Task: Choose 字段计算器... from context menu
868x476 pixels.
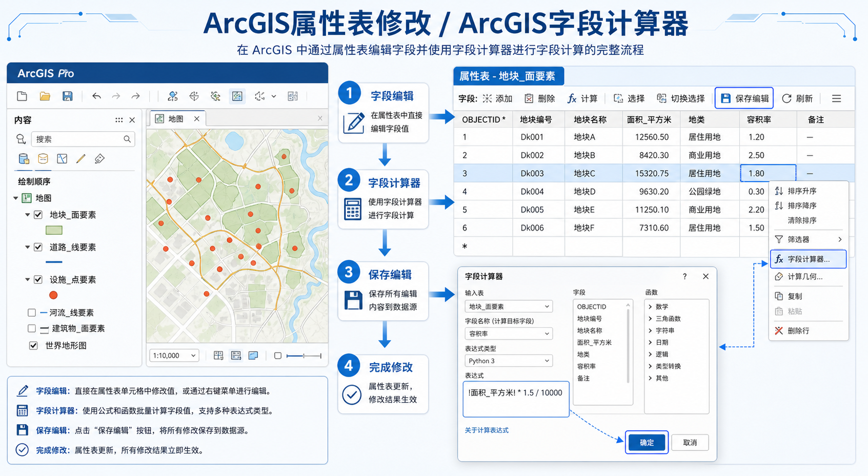Action: click(x=809, y=259)
